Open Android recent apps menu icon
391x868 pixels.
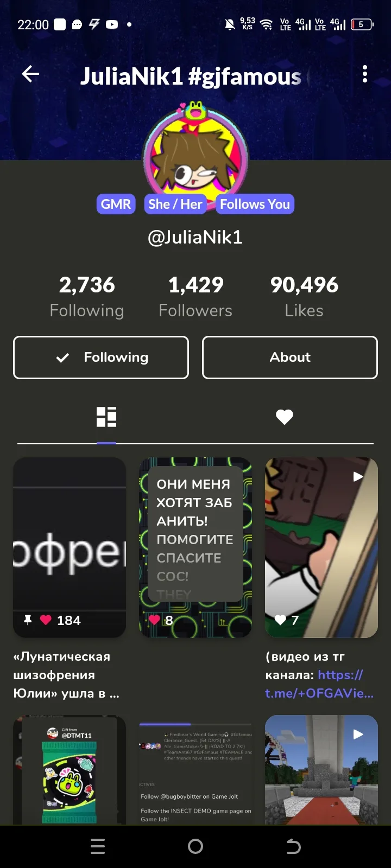[x=98, y=846]
